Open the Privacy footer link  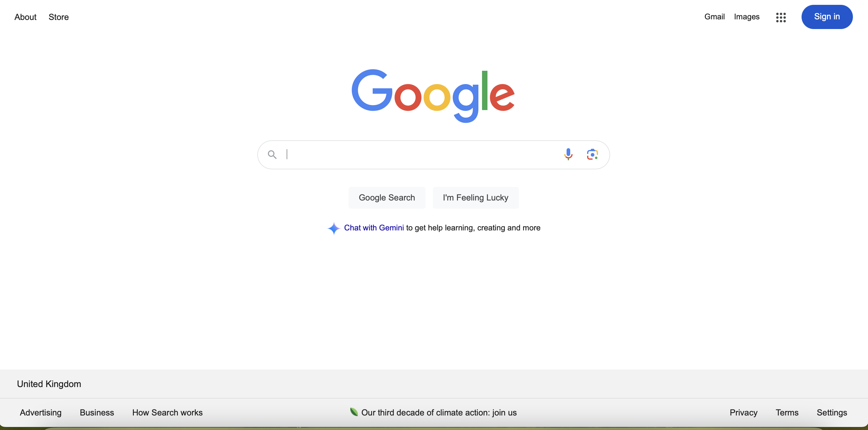click(x=743, y=412)
